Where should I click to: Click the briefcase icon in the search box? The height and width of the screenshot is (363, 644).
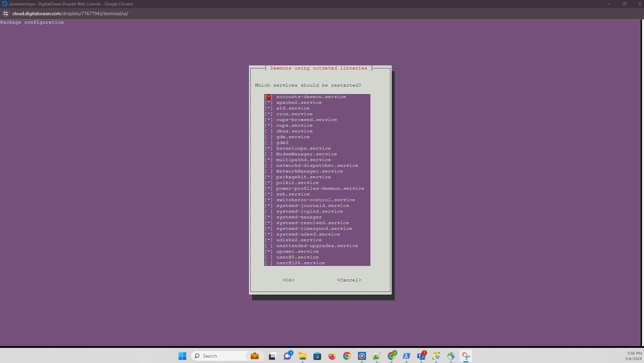pyautogui.click(x=255, y=356)
